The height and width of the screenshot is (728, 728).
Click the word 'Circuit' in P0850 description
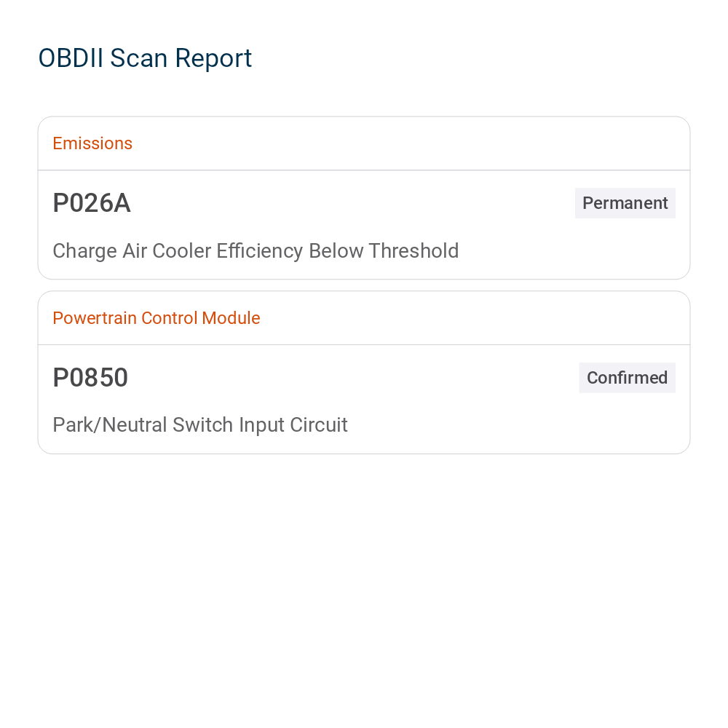click(319, 425)
